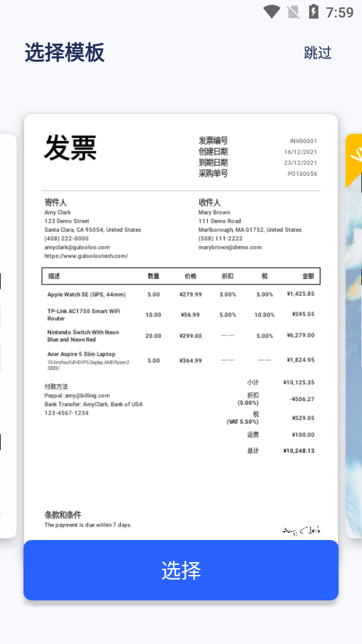Tap the 寄件人 sender address block
This screenshot has width=362, height=644.
pos(93,229)
